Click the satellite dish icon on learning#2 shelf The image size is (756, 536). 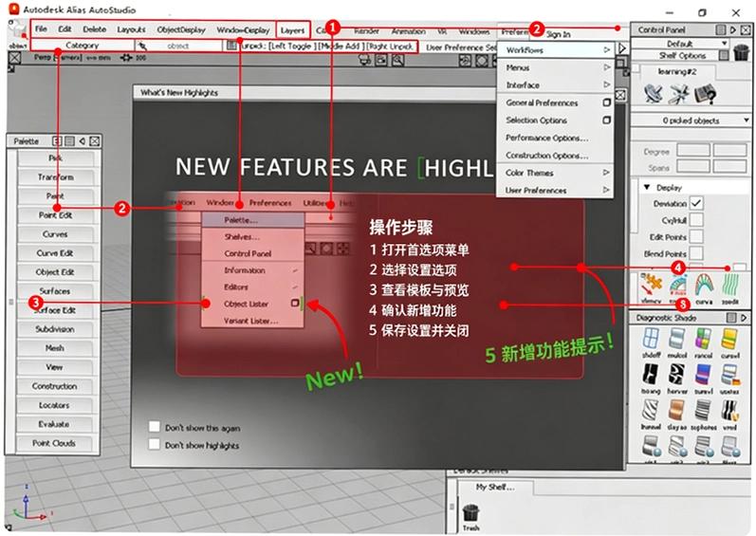point(654,94)
